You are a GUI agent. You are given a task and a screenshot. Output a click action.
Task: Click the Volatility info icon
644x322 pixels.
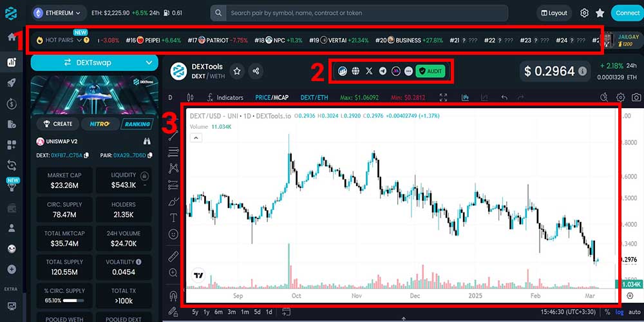[139, 261]
